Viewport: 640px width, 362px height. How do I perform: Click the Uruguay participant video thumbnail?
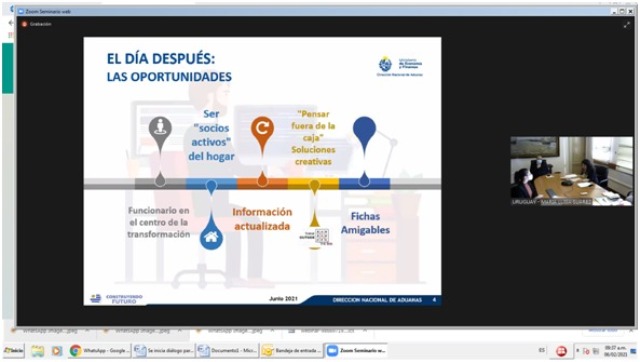pyautogui.click(x=571, y=171)
